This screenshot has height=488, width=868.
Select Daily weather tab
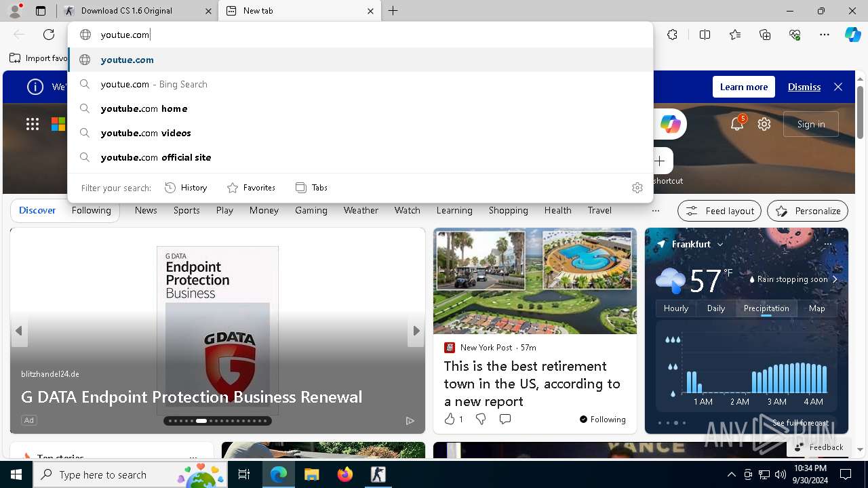point(716,308)
